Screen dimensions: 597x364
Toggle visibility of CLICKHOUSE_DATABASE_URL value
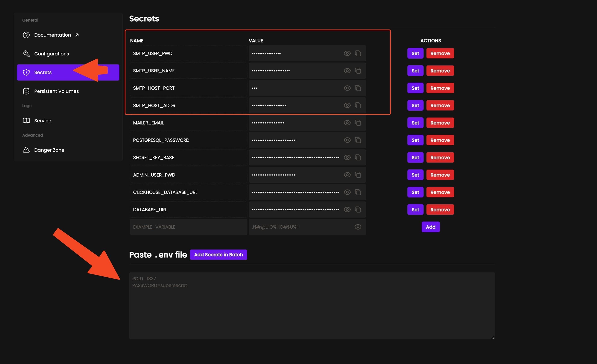point(347,192)
